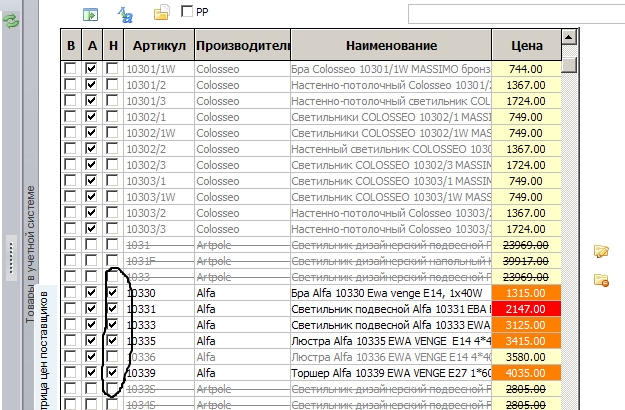Uncheck column H box for article 10331
The width and height of the screenshot is (625, 410).
112,308
